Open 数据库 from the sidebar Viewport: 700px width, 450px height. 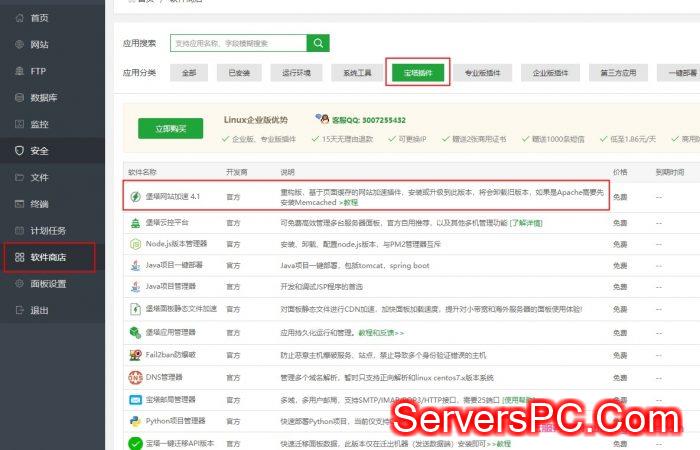point(43,98)
